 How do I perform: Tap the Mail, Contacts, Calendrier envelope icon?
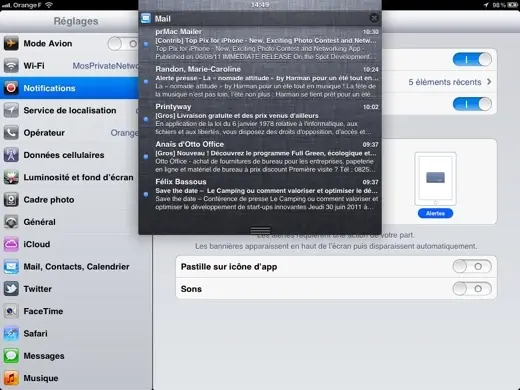(11, 267)
